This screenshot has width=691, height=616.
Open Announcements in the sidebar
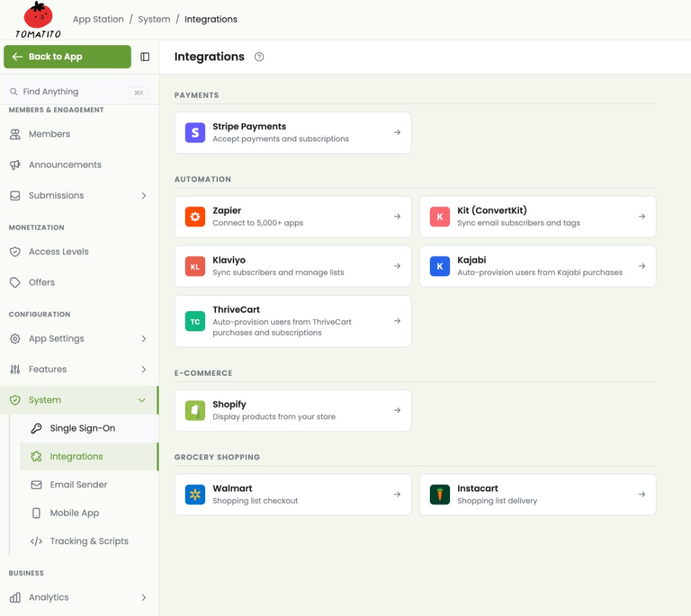78,165
